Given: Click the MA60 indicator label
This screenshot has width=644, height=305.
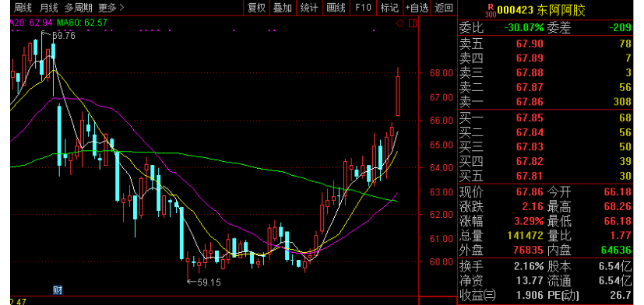Looking at the screenshot, I should [82, 22].
